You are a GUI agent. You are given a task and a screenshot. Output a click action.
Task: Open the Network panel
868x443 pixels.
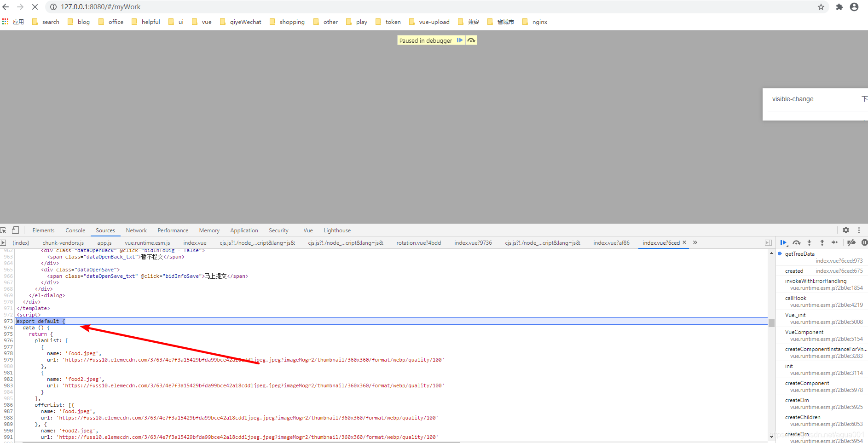[x=136, y=230]
